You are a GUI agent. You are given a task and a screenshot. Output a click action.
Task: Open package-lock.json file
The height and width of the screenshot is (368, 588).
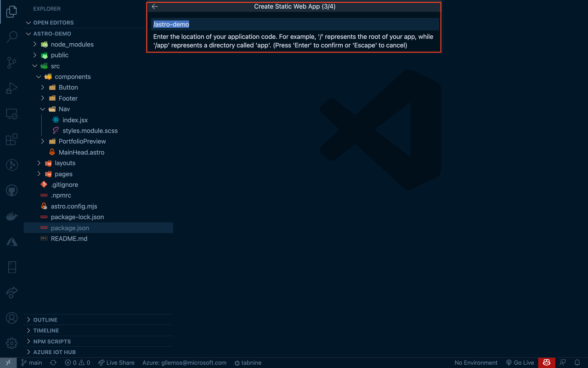[x=98, y=217]
